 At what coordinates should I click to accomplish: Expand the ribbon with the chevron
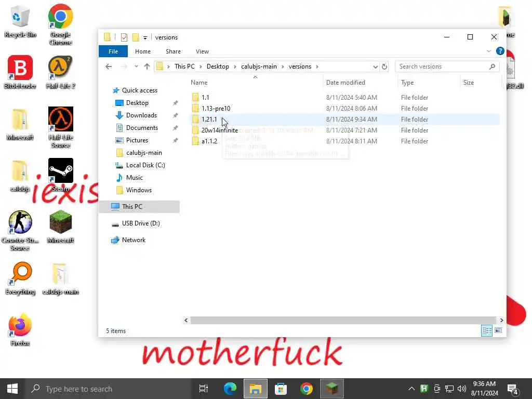(489, 51)
